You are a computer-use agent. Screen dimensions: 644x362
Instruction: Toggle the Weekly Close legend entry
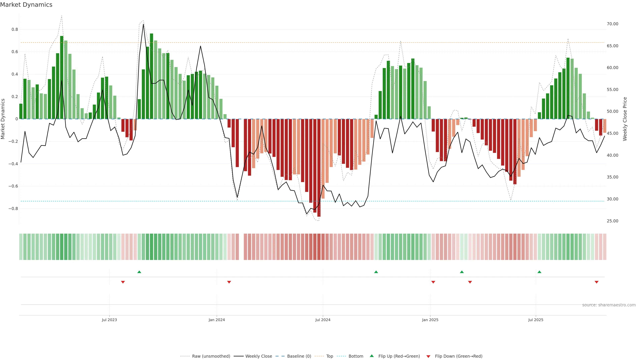pos(258,356)
